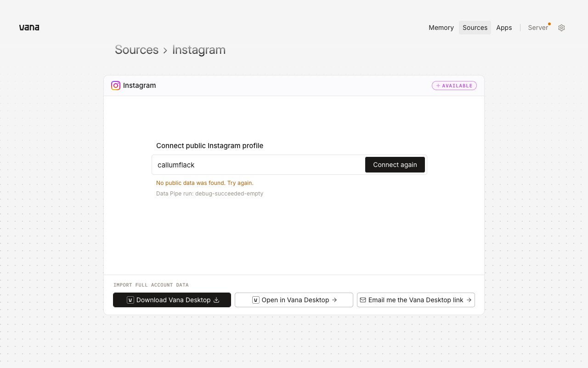
Task: Click the envelope icon on Email me button
Action: point(363,300)
